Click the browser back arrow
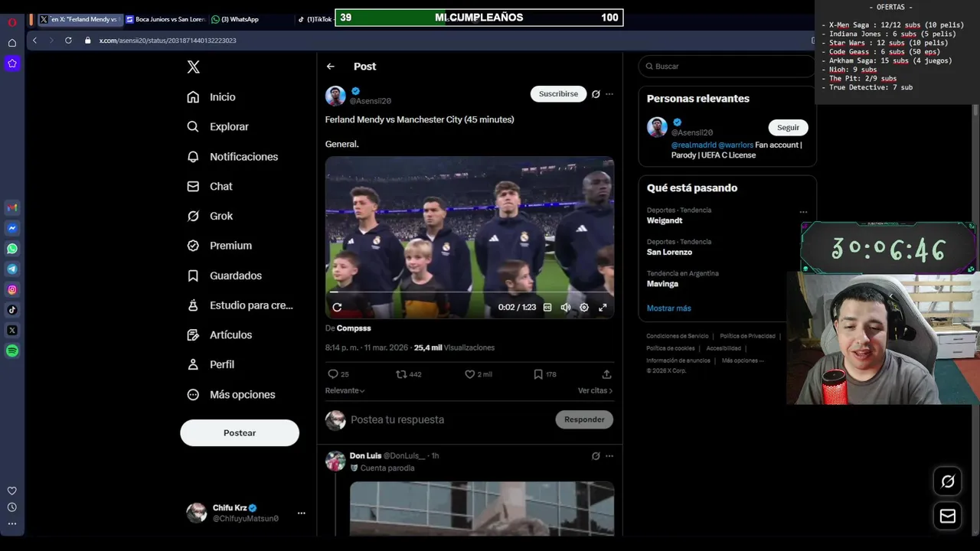The width and height of the screenshot is (980, 551). 34,41
